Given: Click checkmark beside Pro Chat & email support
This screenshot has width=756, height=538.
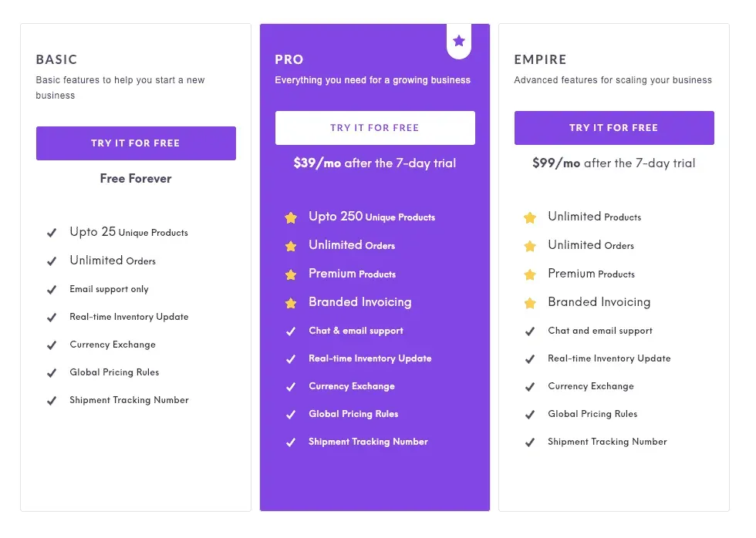Looking at the screenshot, I should pos(291,331).
